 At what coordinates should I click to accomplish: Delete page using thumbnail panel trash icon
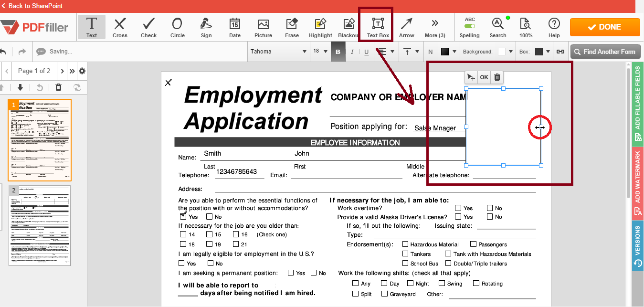coord(58,87)
